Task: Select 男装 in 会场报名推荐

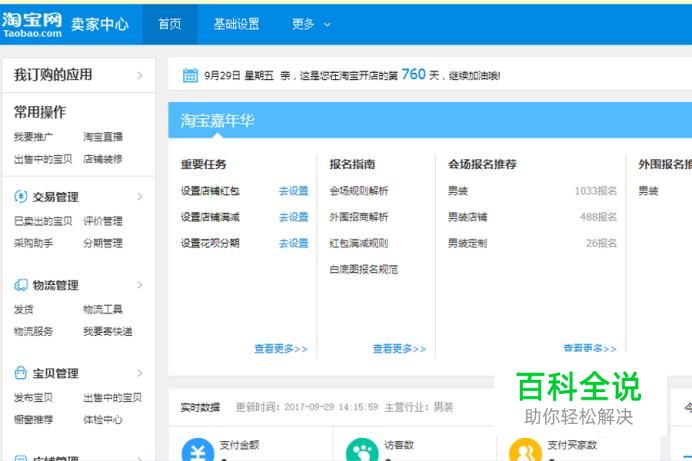Action: [x=458, y=191]
